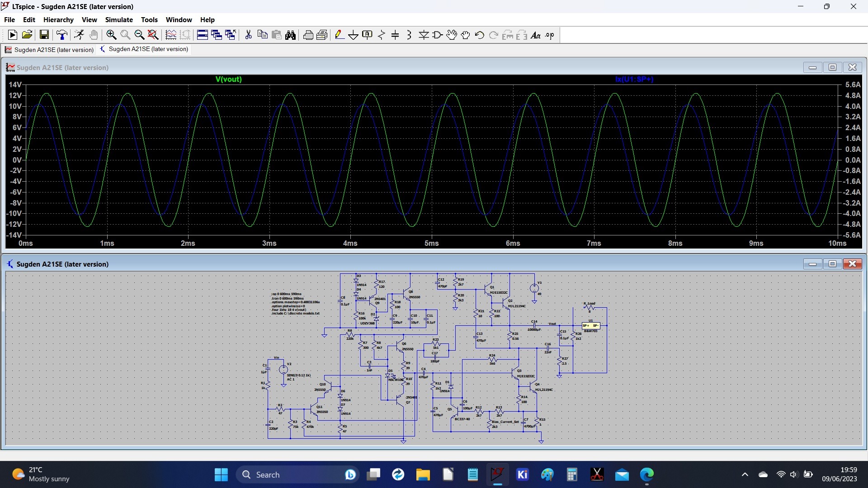Image resolution: width=868 pixels, height=488 pixels.
Task: Maximize the waveform plot sub-window
Action: tap(832, 67)
